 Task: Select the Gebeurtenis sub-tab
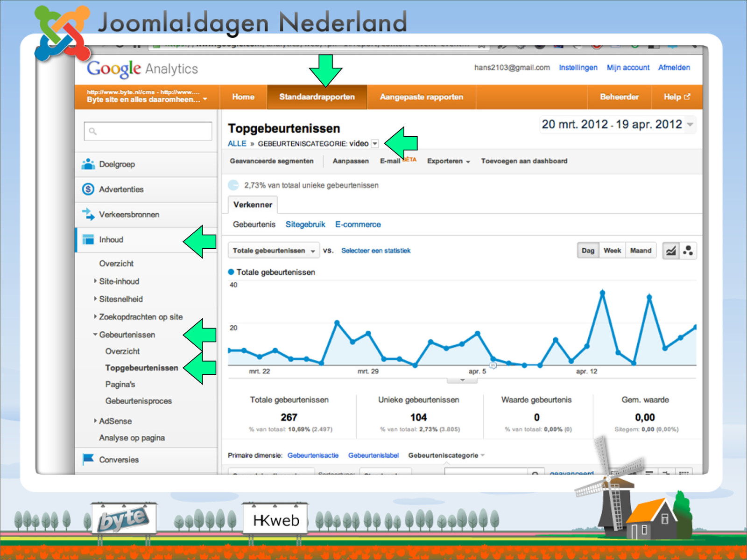(x=254, y=224)
